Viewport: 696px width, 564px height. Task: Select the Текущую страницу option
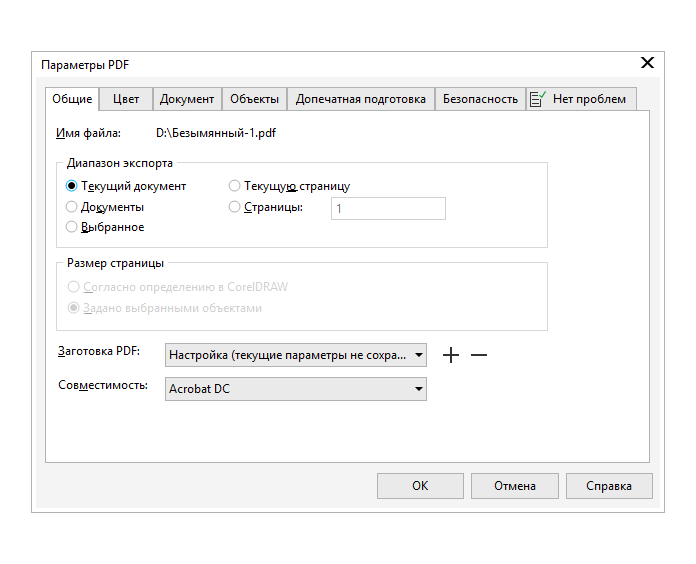point(235,186)
